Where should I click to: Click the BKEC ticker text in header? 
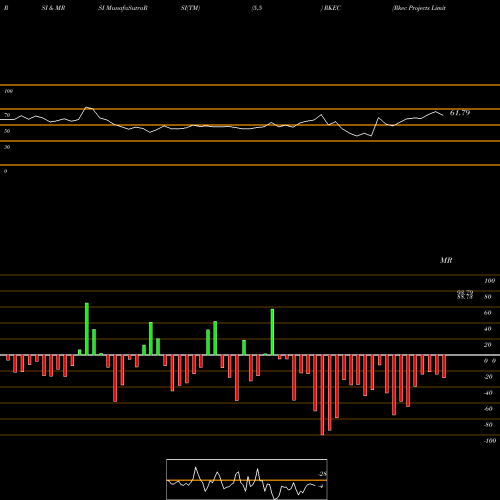coord(332,8)
